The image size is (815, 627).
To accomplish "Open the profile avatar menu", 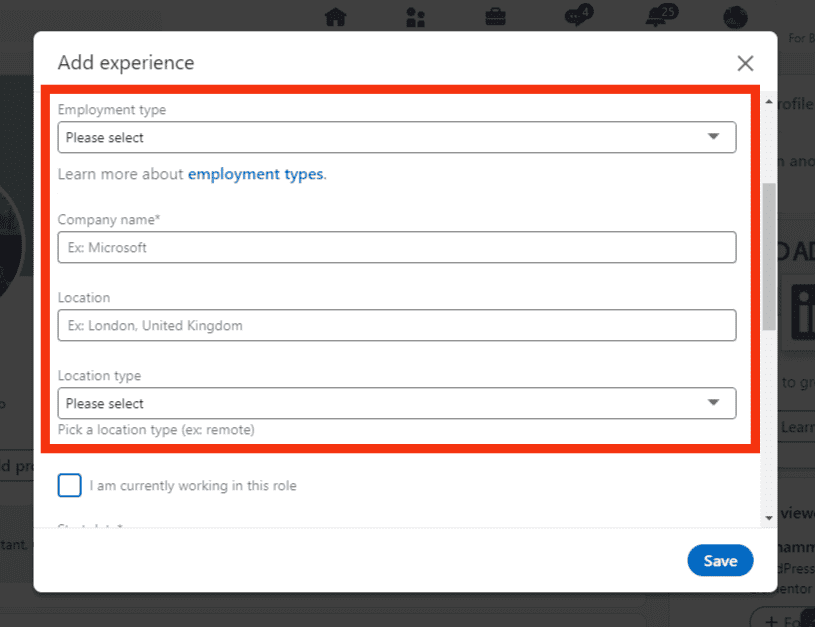I will click(x=735, y=17).
